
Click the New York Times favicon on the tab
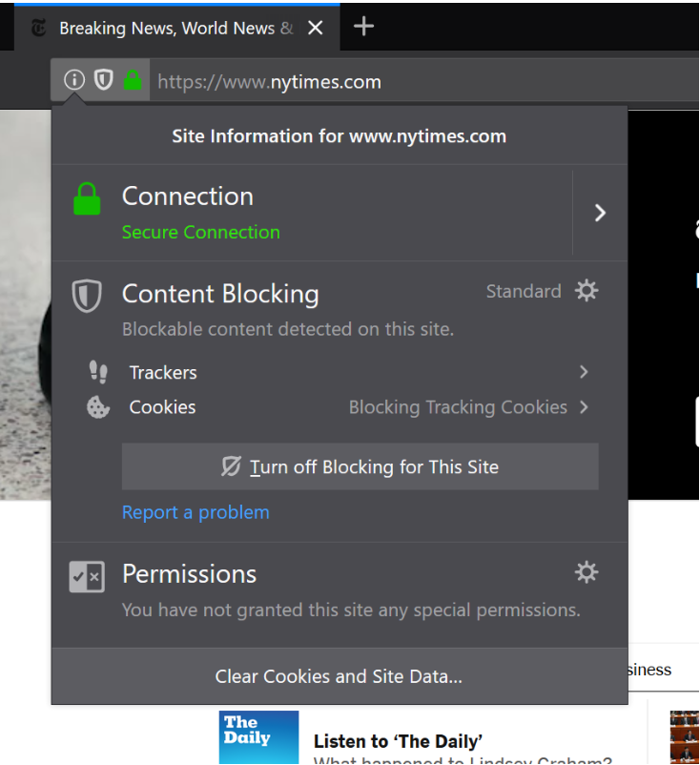click(39, 28)
